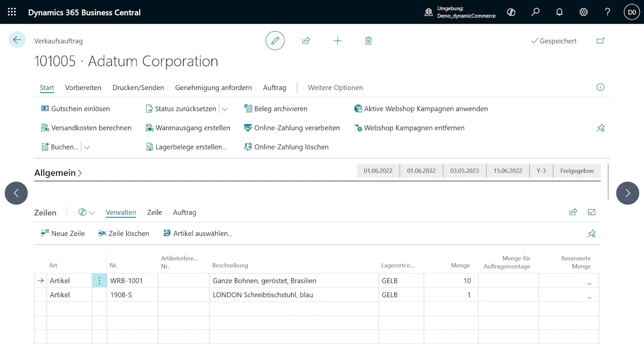Image resolution: width=644 pixels, height=362 pixels.
Task: Click Online-Zahlung verarbeiten
Action: click(x=292, y=128)
